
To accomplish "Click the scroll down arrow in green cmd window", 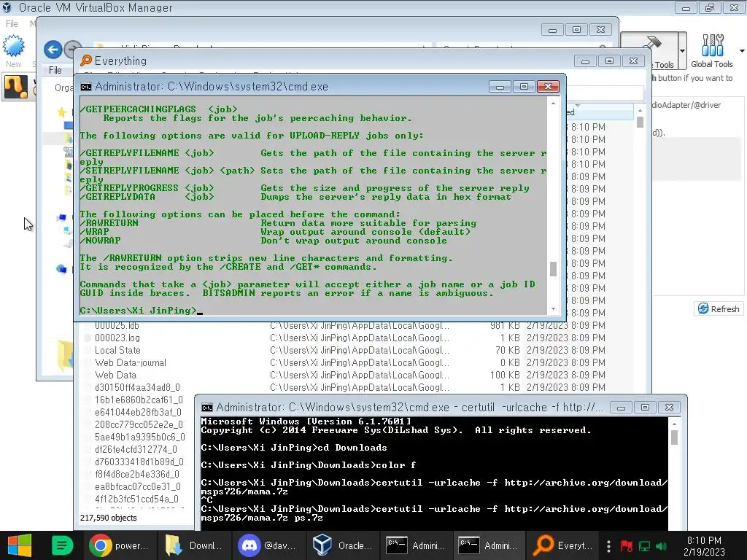I will tap(553, 309).
